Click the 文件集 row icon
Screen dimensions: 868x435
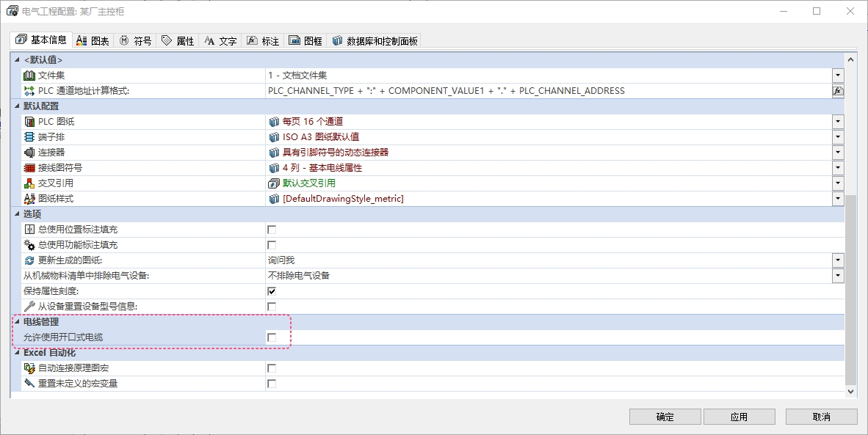[x=29, y=76]
